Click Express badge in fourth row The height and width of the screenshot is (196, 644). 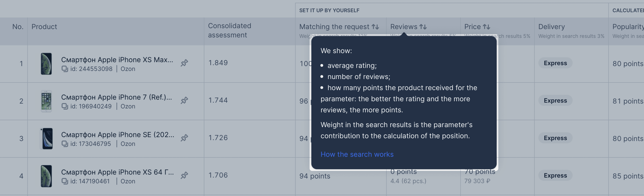[x=555, y=175]
